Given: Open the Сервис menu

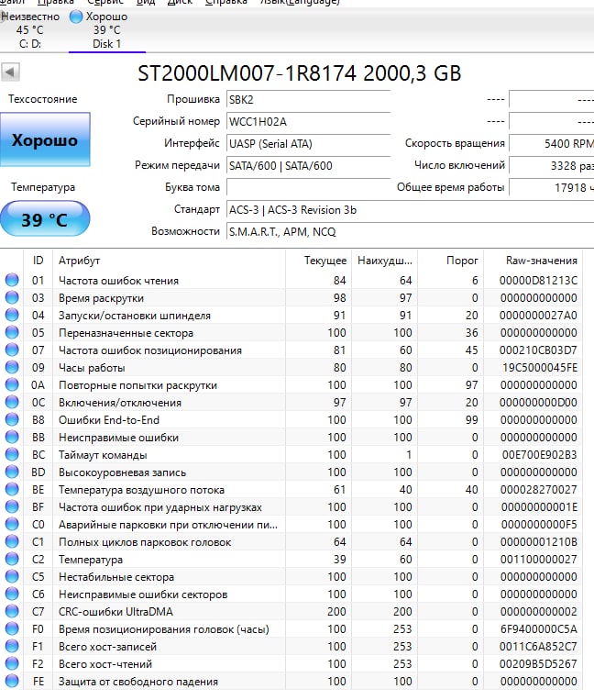Looking at the screenshot, I should click(x=105, y=2).
